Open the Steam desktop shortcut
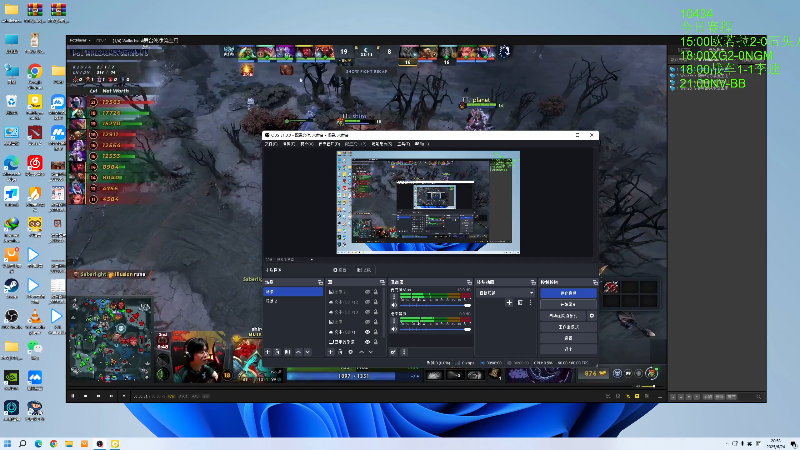Screen dimensions: 800x450 [x=11, y=289]
